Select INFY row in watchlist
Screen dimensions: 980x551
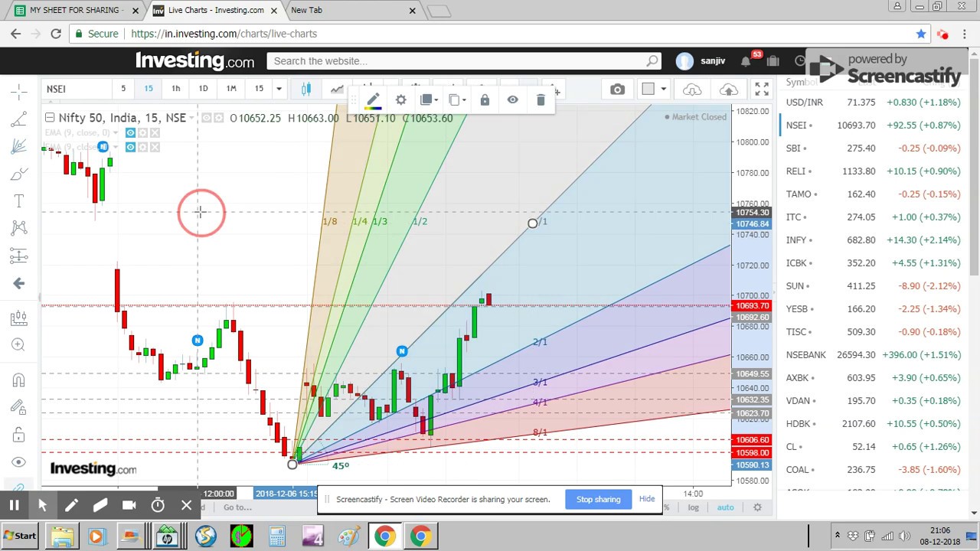pos(874,240)
